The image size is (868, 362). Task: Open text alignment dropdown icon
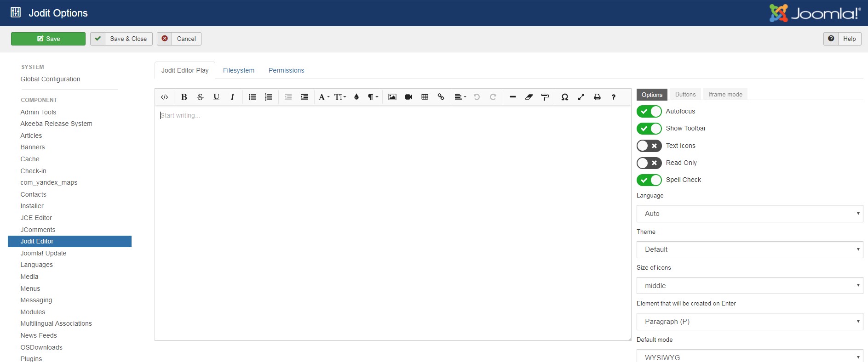point(460,97)
